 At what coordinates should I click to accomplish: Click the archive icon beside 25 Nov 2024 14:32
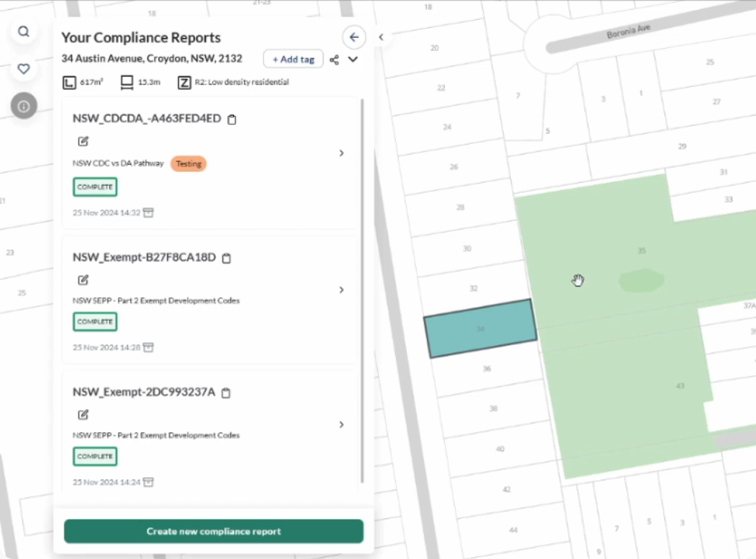tap(148, 213)
